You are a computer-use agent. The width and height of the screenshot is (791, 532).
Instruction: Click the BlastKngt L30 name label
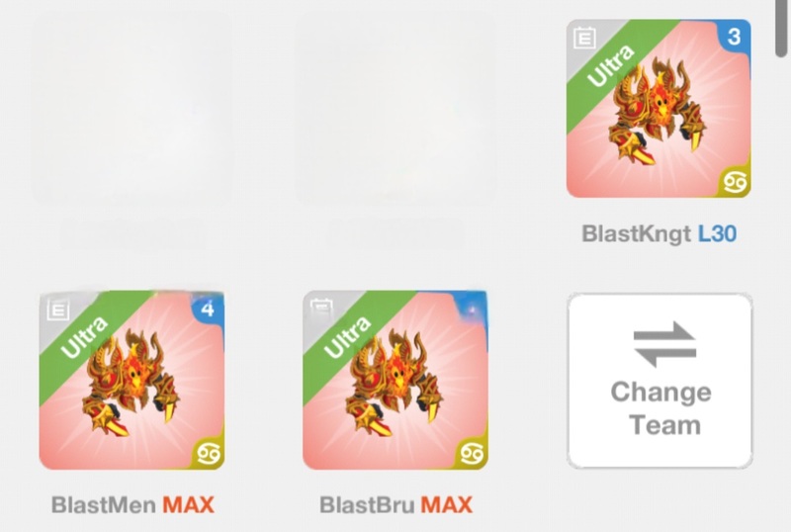click(659, 233)
